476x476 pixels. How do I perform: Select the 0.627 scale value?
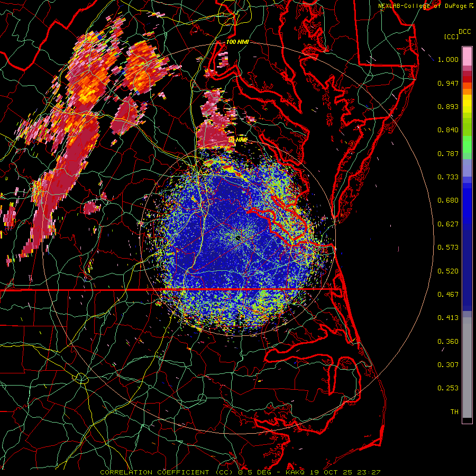pyautogui.click(x=448, y=224)
